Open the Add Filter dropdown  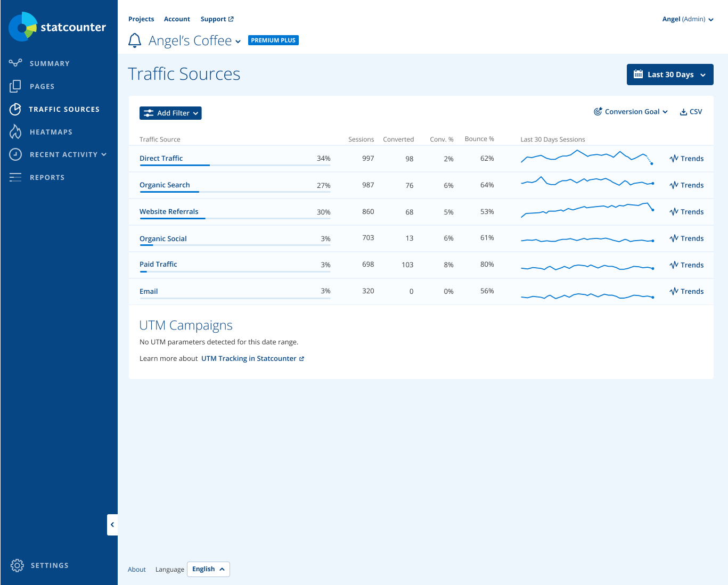tap(170, 113)
